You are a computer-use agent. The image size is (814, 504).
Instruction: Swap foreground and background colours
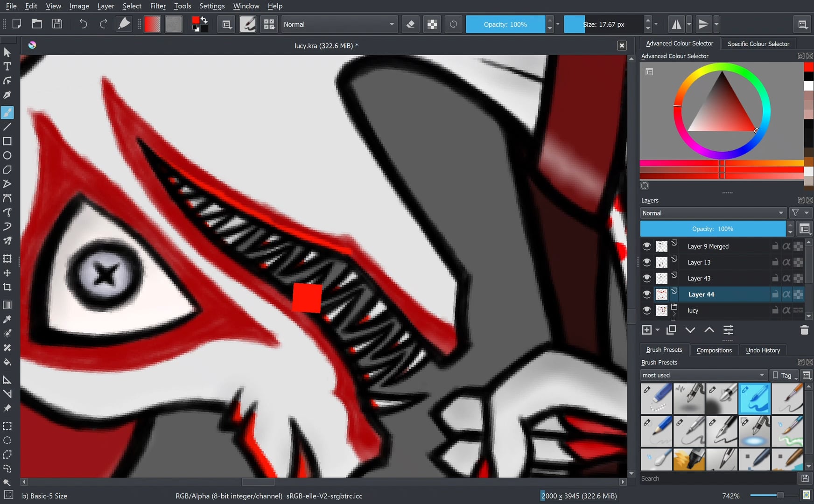point(204,20)
